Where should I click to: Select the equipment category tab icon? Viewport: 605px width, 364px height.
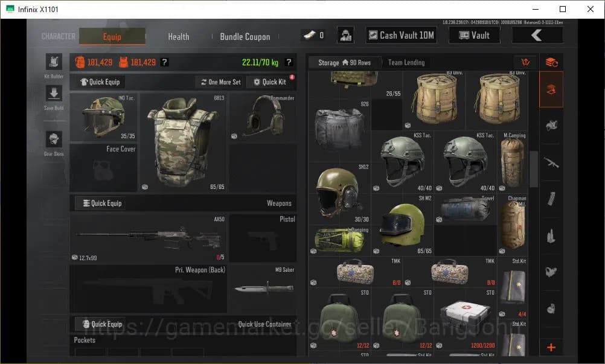pos(551,88)
